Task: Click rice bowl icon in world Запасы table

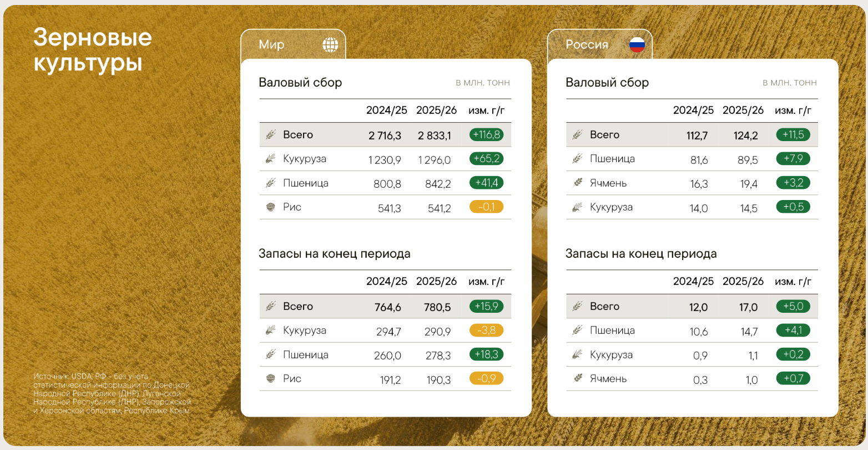Action: [271, 379]
